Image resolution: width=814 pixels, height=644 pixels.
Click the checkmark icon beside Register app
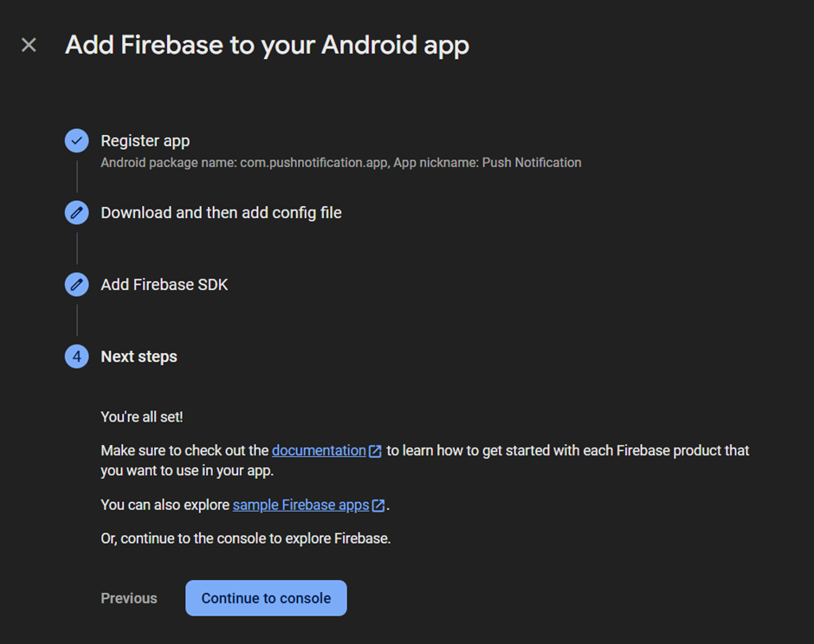pyautogui.click(x=77, y=140)
